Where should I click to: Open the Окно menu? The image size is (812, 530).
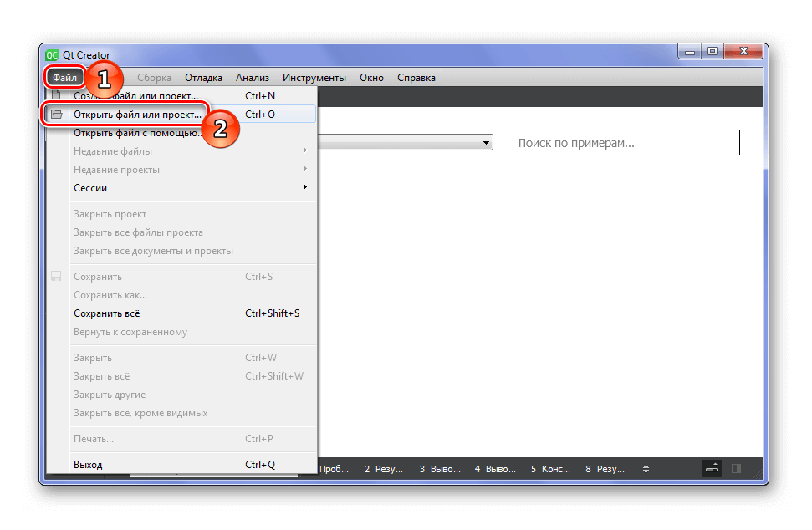(371, 78)
